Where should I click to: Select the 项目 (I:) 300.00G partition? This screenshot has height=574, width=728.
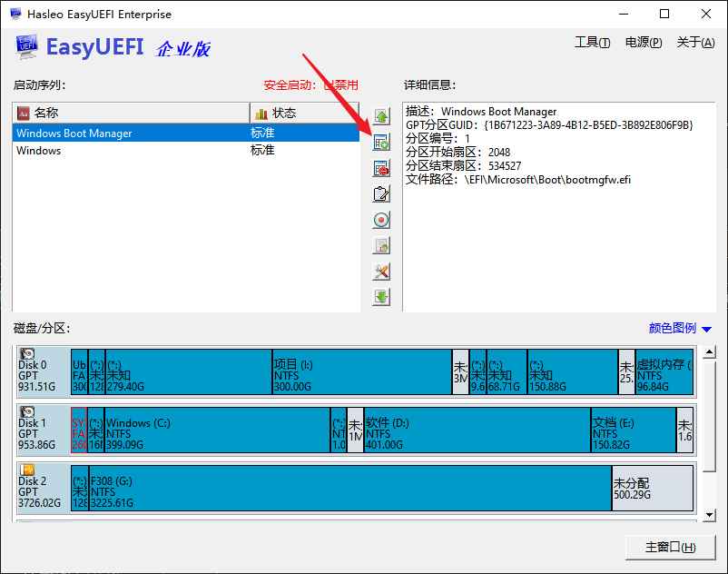coord(362,372)
